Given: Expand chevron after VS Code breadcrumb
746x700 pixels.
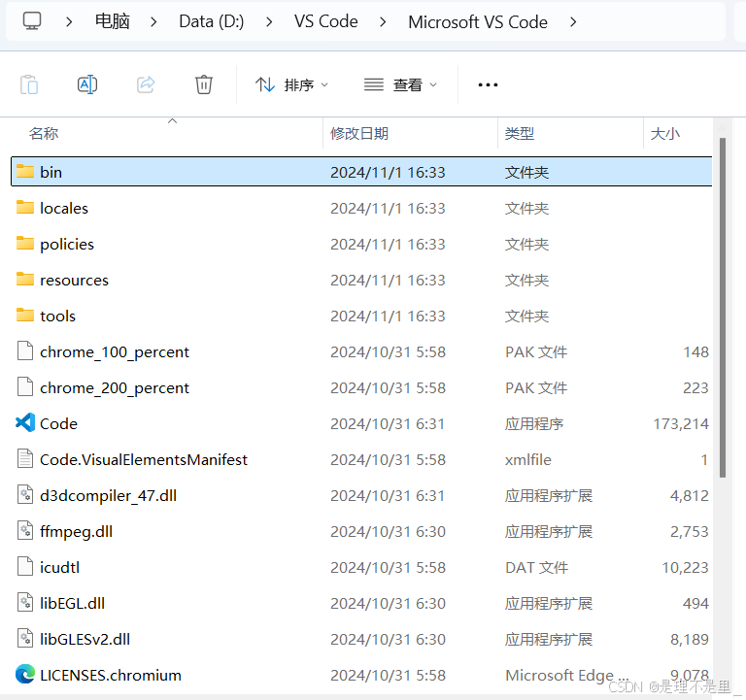Looking at the screenshot, I should pyautogui.click(x=383, y=22).
